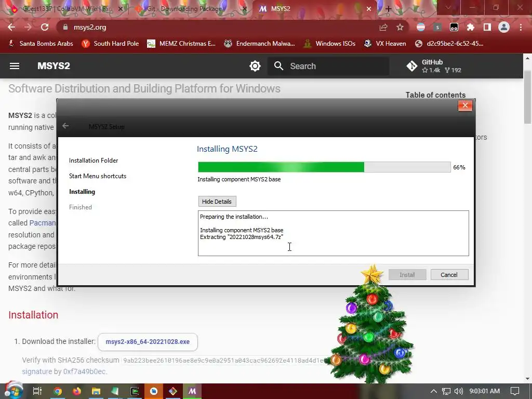The image size is (532, 399).
Task: Bookmark this page with the star icon
Action: tap(400, 28)
